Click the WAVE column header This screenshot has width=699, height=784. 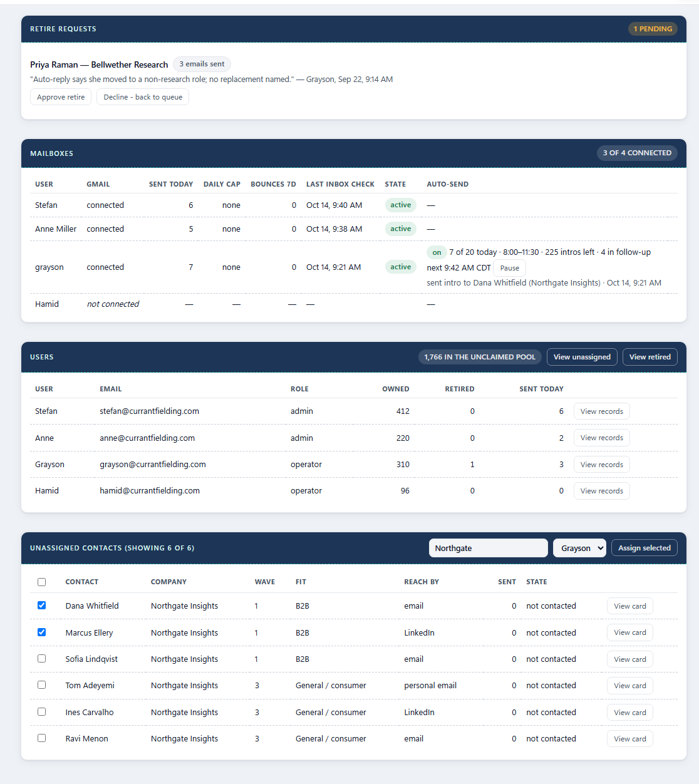coord(265,582)
